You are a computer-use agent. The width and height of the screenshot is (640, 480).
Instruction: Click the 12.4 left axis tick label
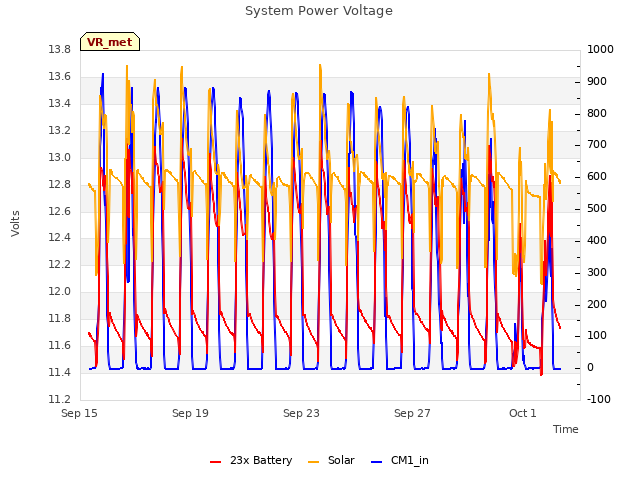tap(60, 238)
